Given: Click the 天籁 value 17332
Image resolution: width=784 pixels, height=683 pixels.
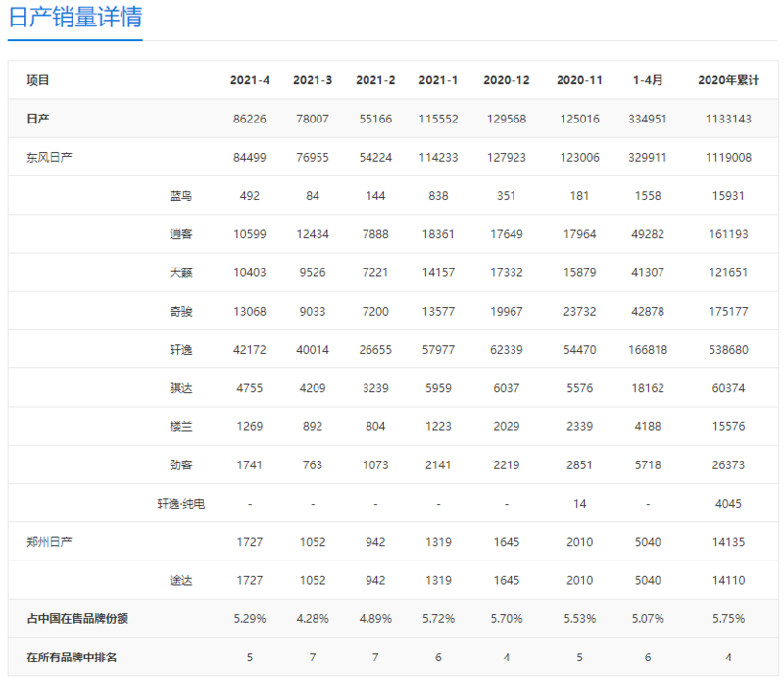Looking at the screenshot, I should (507, 273).
